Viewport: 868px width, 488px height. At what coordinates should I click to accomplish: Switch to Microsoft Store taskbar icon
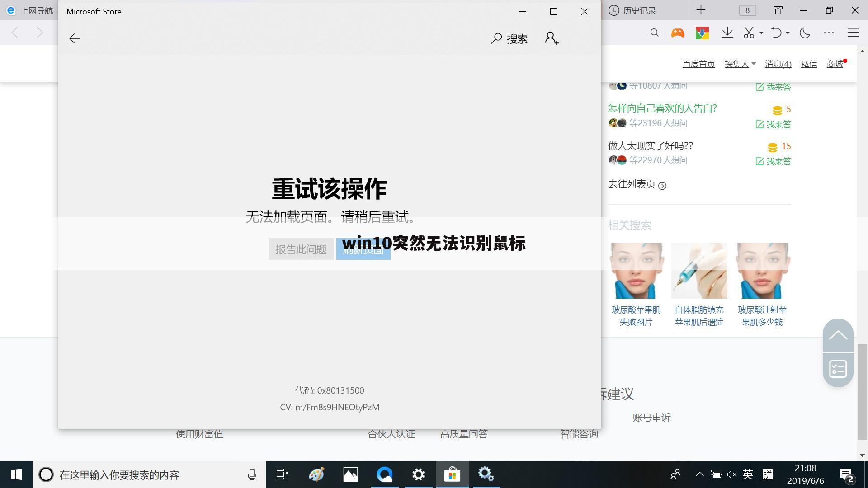click(452, 474)
